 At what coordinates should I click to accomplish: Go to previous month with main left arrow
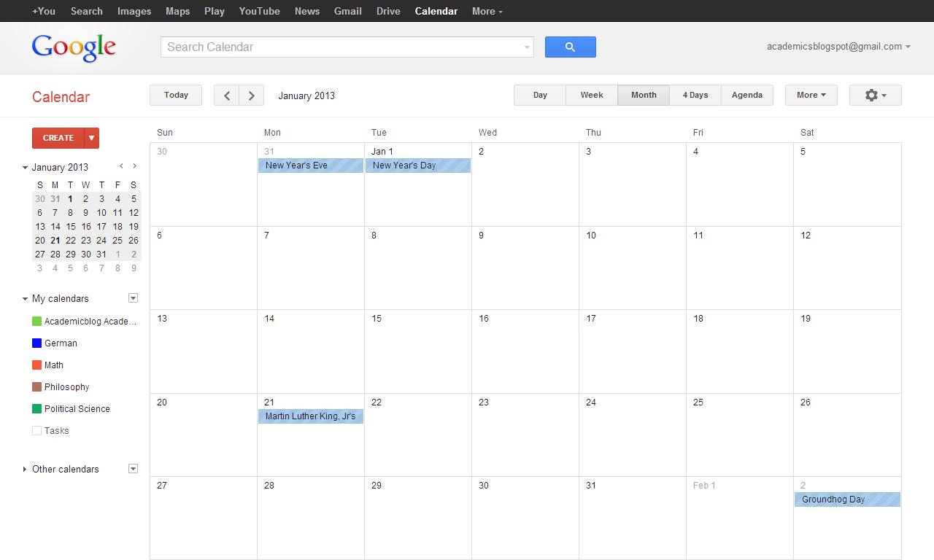[x=227, y=96]
